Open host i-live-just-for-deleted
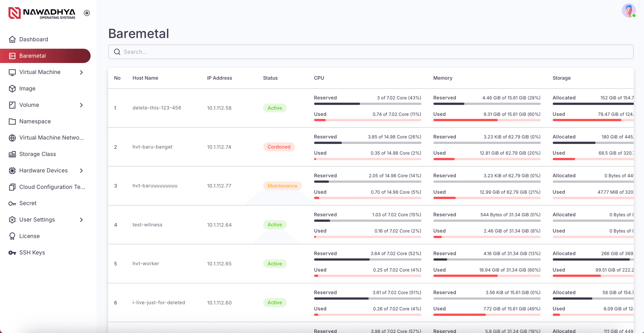644x333 pixels. click(159, 302)
